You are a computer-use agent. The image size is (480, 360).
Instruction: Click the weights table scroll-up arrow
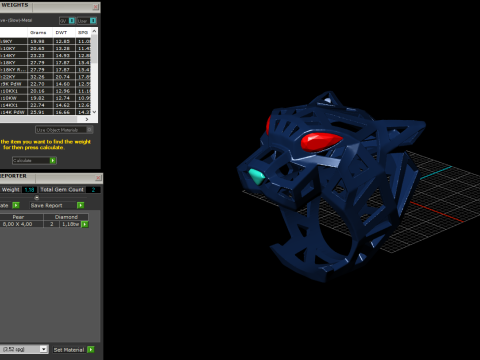[x=94, y=31]
